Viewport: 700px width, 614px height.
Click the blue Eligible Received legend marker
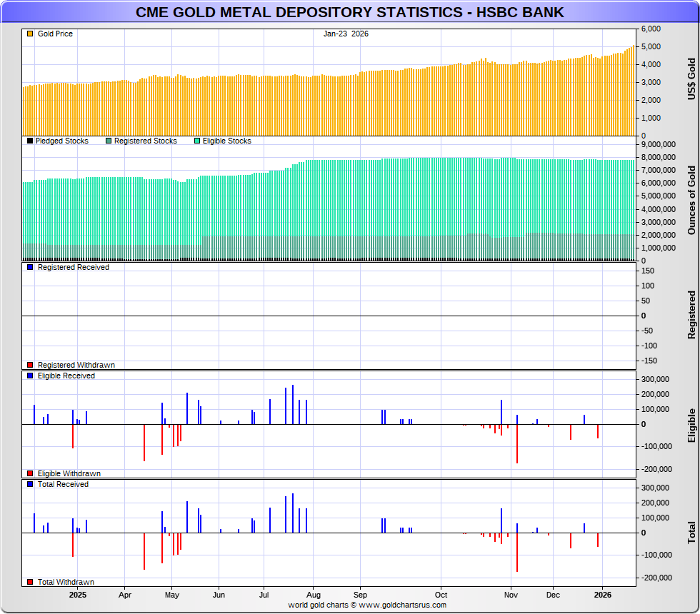click(x=29, y=376)
